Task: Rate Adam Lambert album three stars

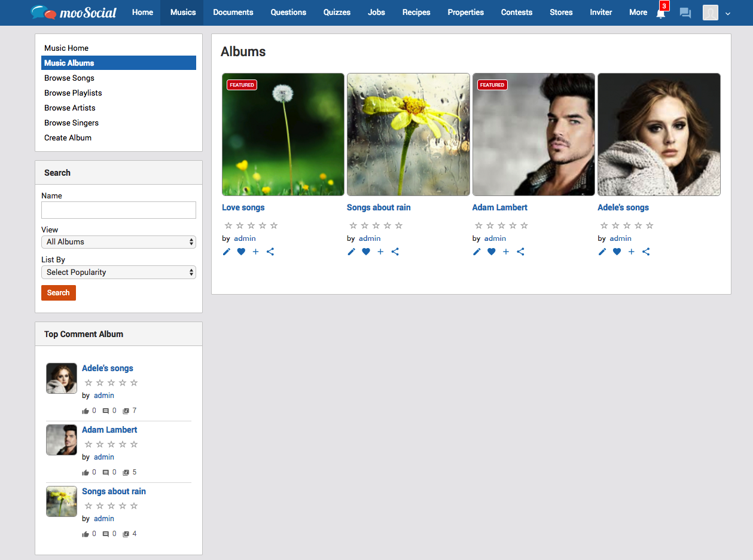Action: (501, 226)
